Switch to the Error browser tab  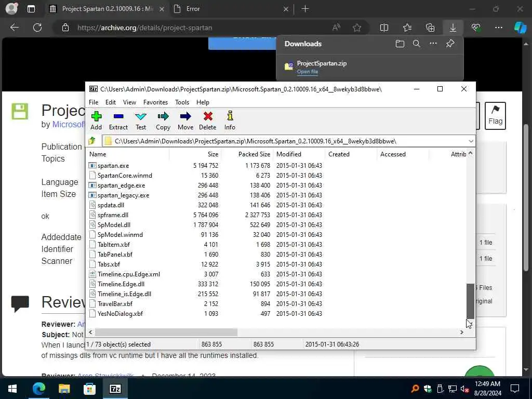(230, 9)
